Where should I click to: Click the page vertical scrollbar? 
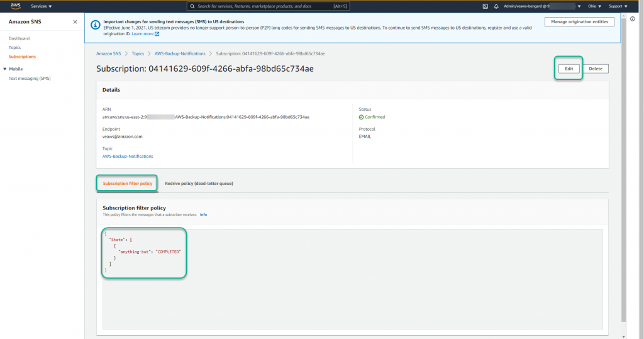tap(623, 169)
